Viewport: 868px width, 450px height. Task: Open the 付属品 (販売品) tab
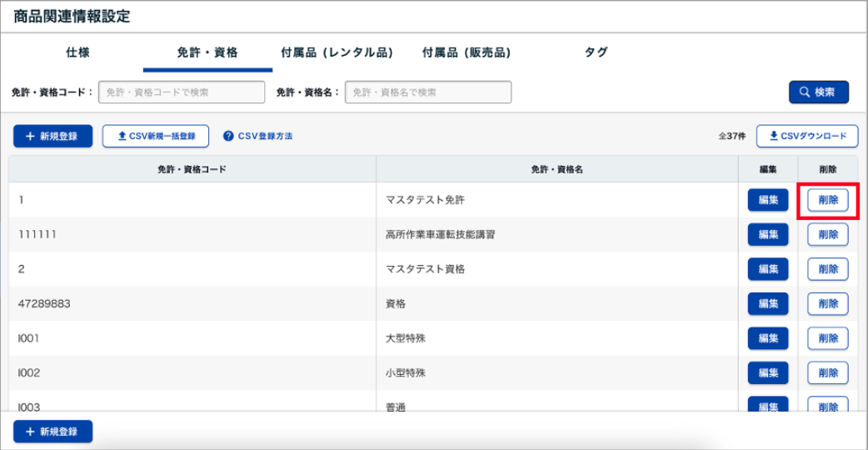point(466,52)
